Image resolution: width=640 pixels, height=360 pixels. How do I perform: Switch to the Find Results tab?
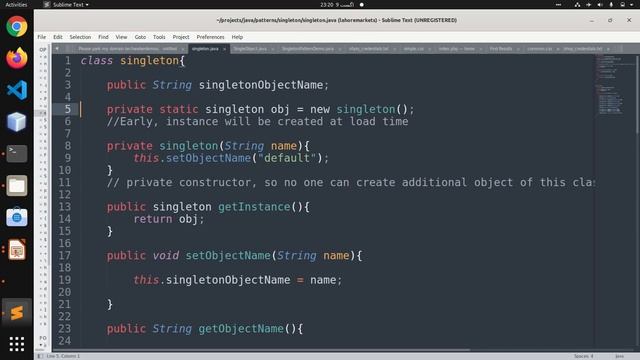pos(501,49)
